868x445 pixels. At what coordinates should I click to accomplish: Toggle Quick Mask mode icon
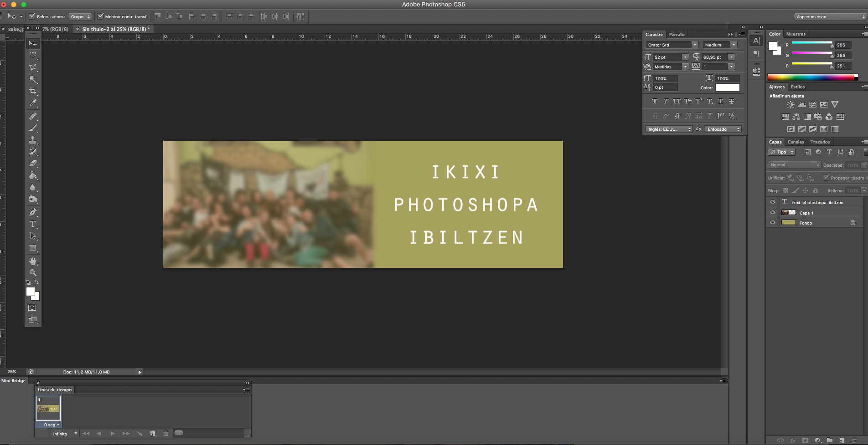[32, 308]
